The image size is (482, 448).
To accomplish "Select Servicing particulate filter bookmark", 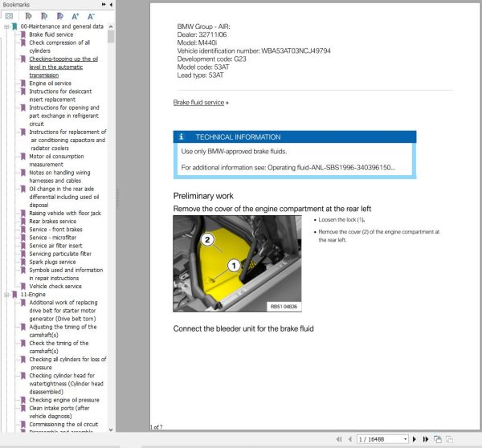I will click(60, 254).
